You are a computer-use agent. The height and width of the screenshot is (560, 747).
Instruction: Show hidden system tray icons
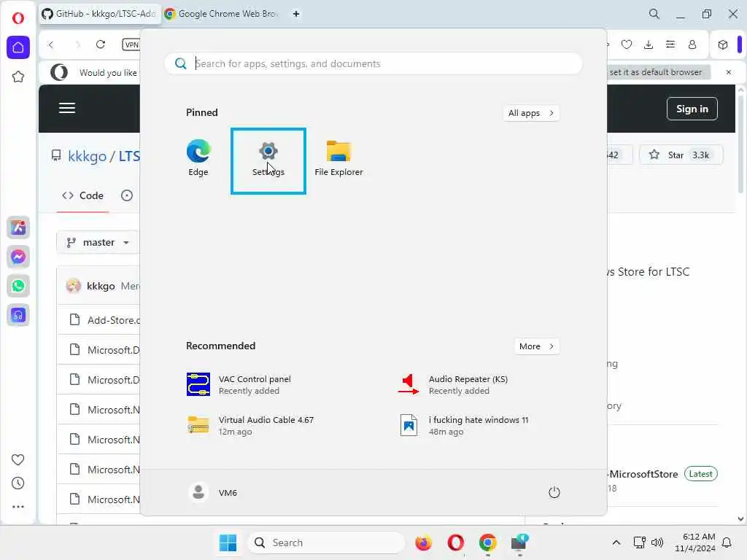616,542
